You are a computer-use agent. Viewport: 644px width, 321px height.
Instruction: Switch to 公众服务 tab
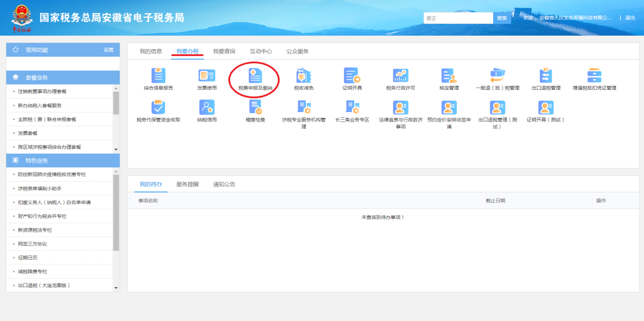coord(298,51)
